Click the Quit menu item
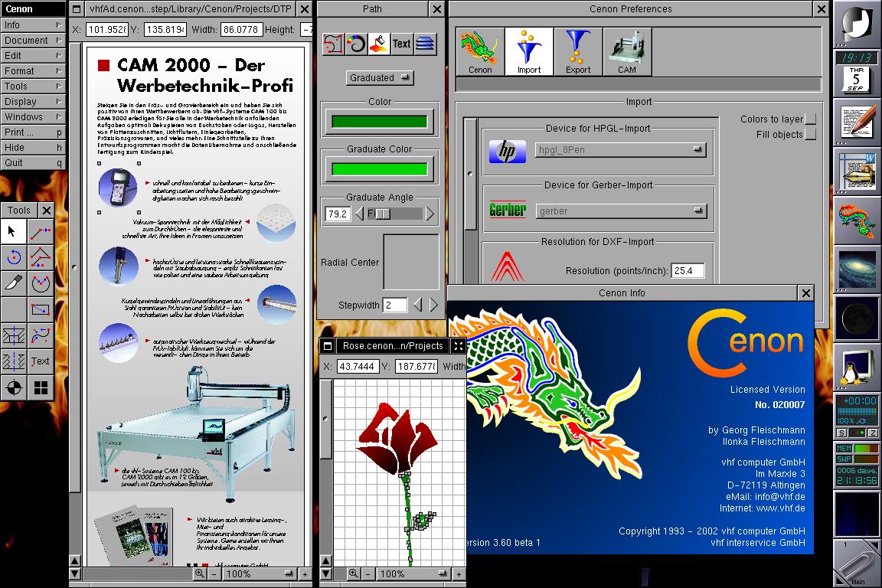The image size is (882, 588). pos(32,162)
